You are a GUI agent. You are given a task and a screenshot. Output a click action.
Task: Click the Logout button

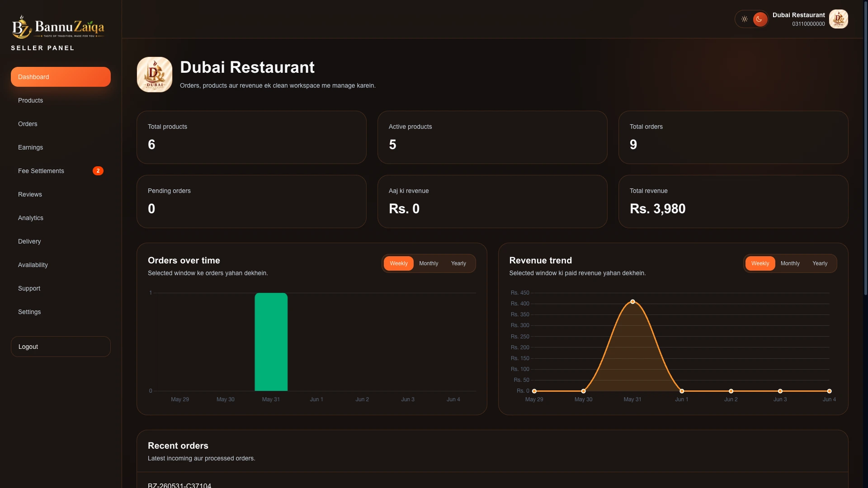pos(61,347)
